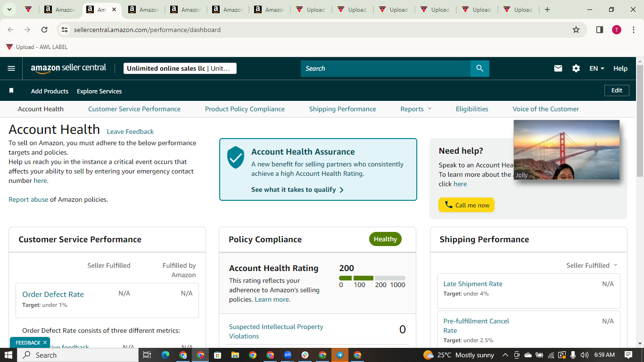The width and height of the screenshot is (644, 362).
Task: Switch to the Customer Service Performance tab
Action: click(134, 109)
